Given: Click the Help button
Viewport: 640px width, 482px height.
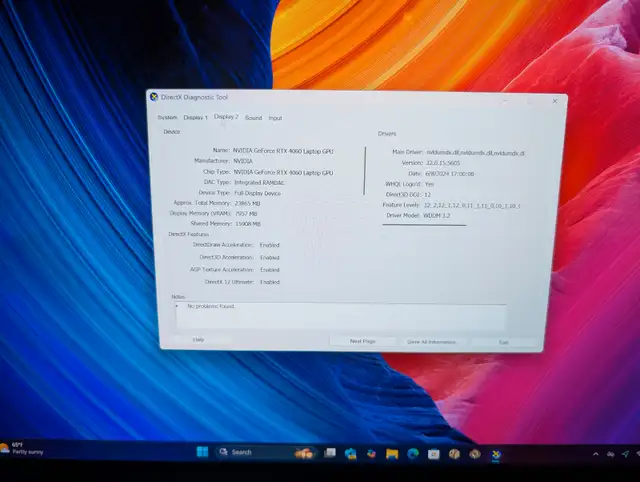Looking at the screenshot, I should point(199,340).
